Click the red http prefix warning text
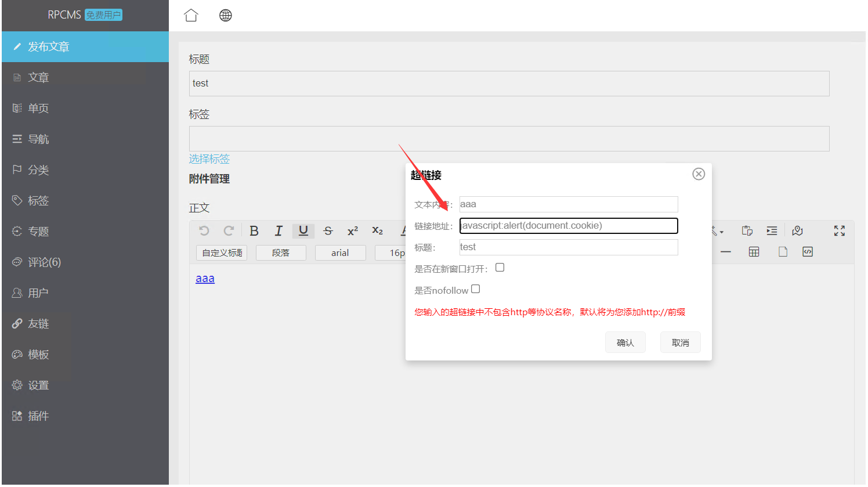This screenshot has width=868, height=487. 549,312
